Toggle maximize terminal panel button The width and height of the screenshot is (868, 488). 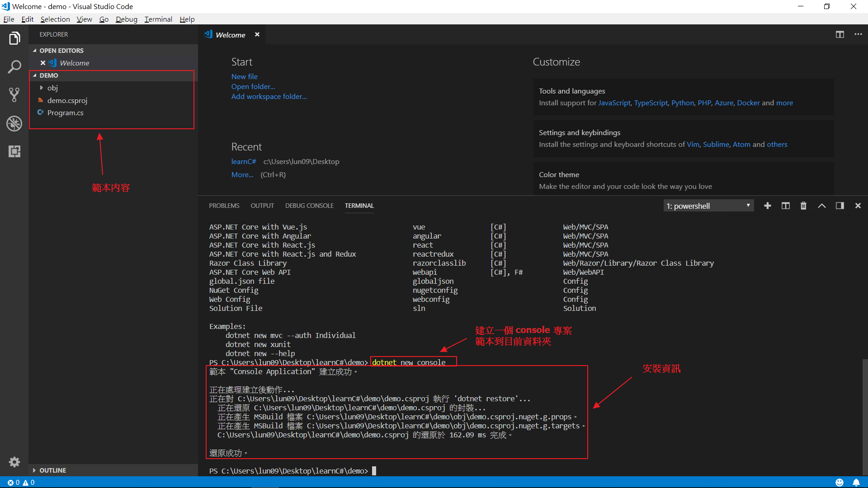click(x=821, y=206)
